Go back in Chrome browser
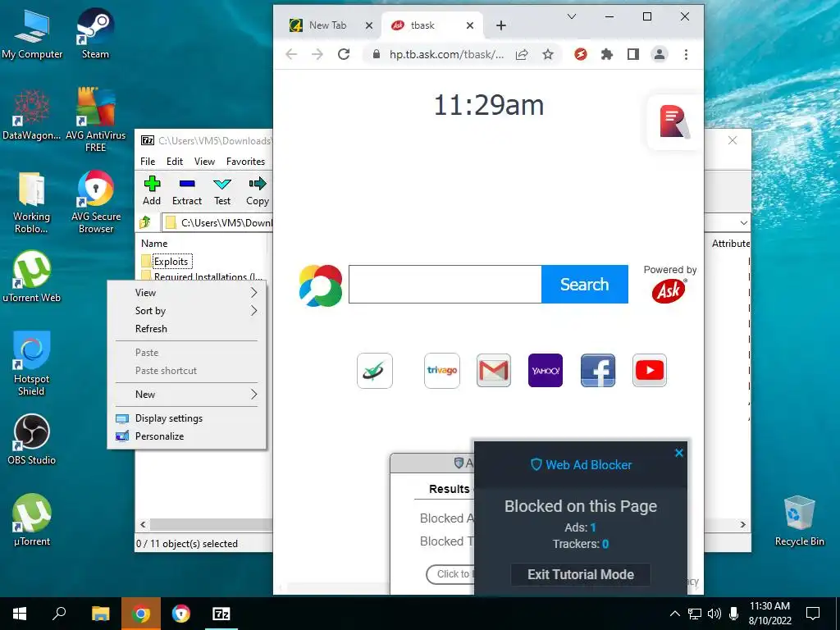The height and width of the screenshot is (630, 840). [291, 54]
